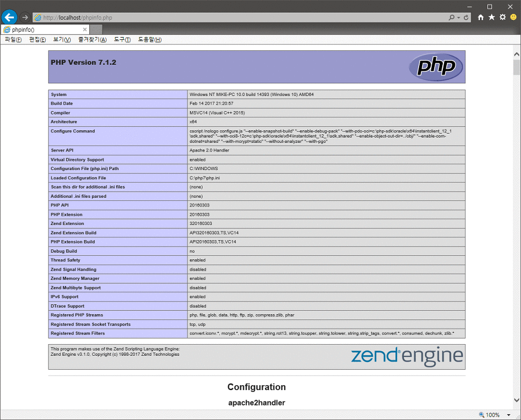Open the 도구(T) menu
Image resolution: width=521 pixels, height=420 pixels.
point(122,39)
